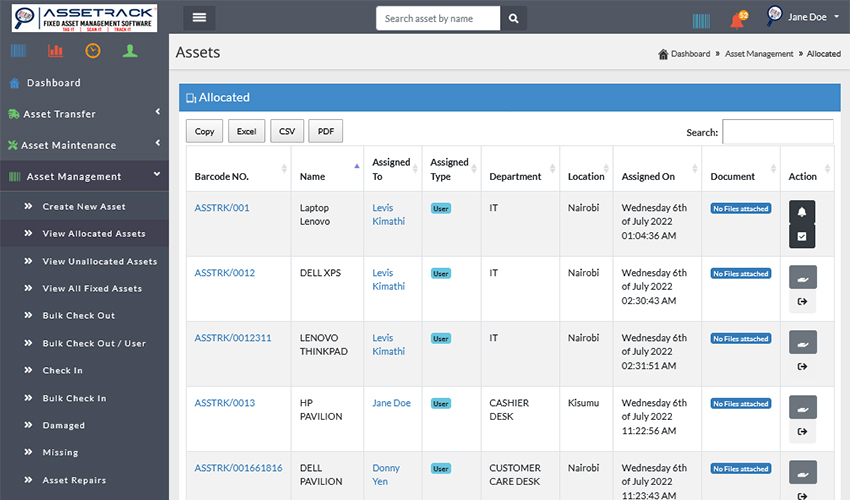Open the notifications bell with 52 badge
Screen dimensions: 850x500
point(737,20)
